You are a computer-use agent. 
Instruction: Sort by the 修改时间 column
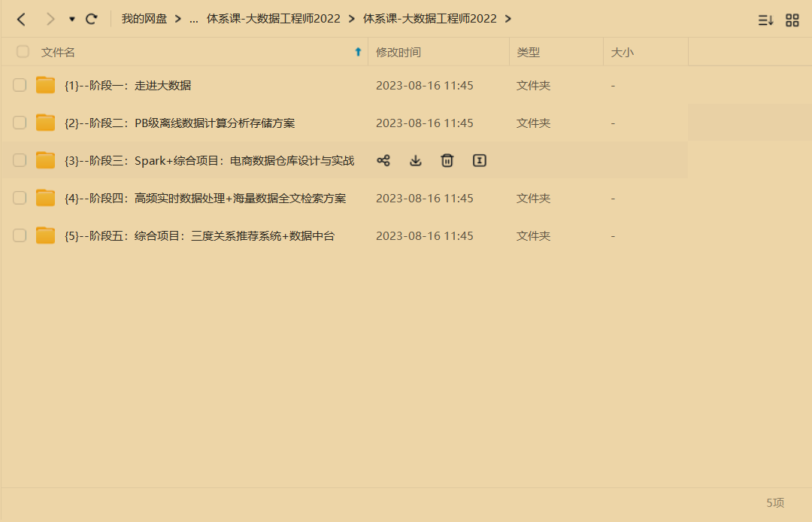pyautogui.click(x=398, y=53)
